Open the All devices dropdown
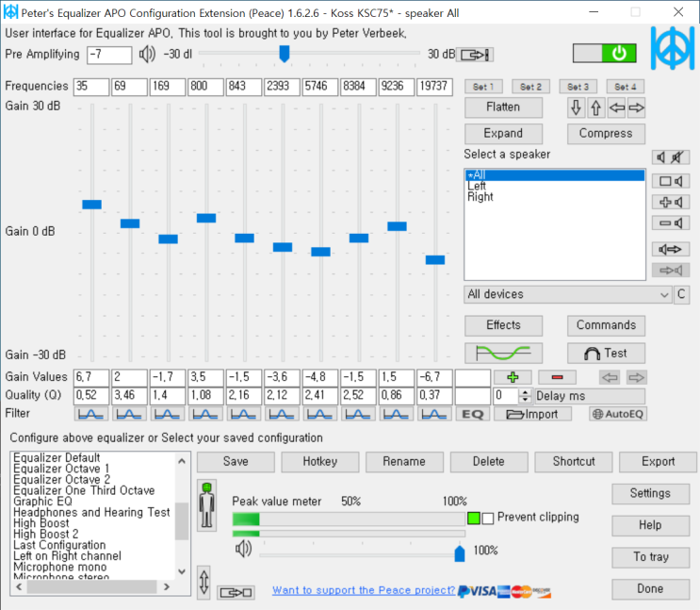 568,294
